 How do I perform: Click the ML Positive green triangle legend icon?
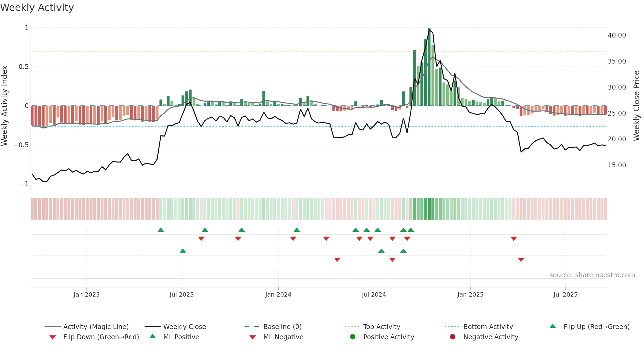coord(152,336)
